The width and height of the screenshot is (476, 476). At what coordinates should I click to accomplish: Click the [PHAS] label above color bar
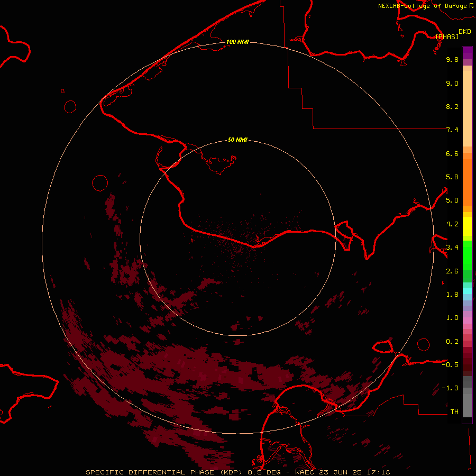click(447, 36)
